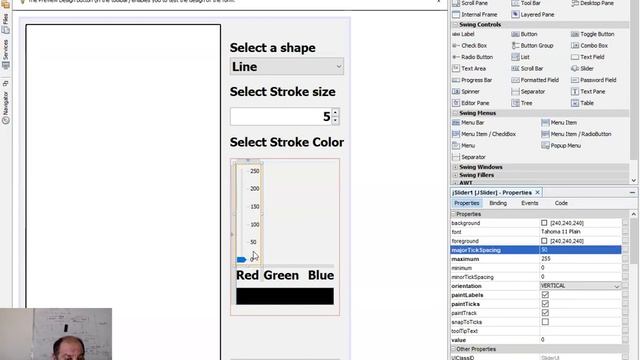Open the Navigator side tab
Image resolution: width=640 pixels, height=360 pixels.
[x=5, y=108]
